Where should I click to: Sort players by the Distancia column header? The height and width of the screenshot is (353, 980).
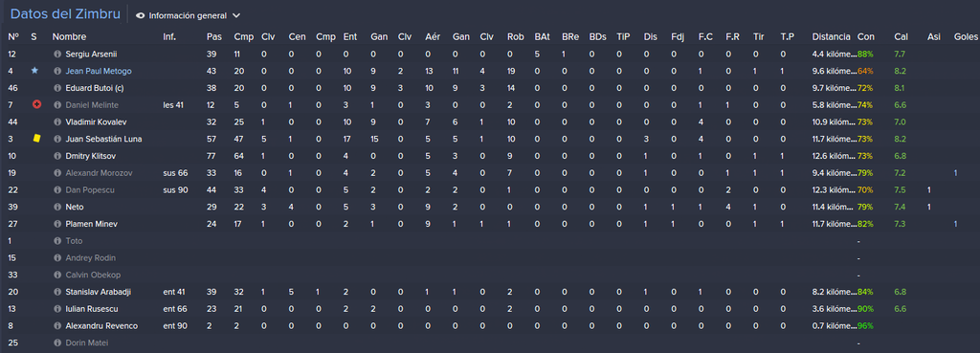[832, 37]
